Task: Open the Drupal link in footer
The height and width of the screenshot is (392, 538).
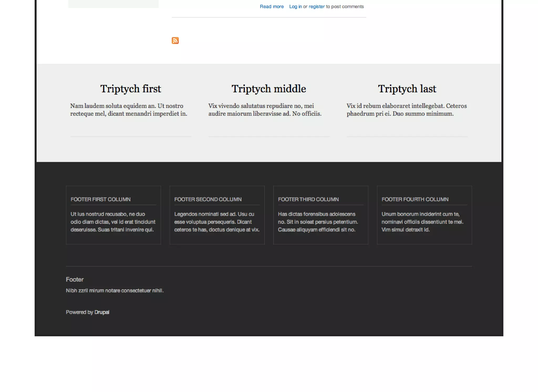Action: pyautogui.click(x=102, y=312)
